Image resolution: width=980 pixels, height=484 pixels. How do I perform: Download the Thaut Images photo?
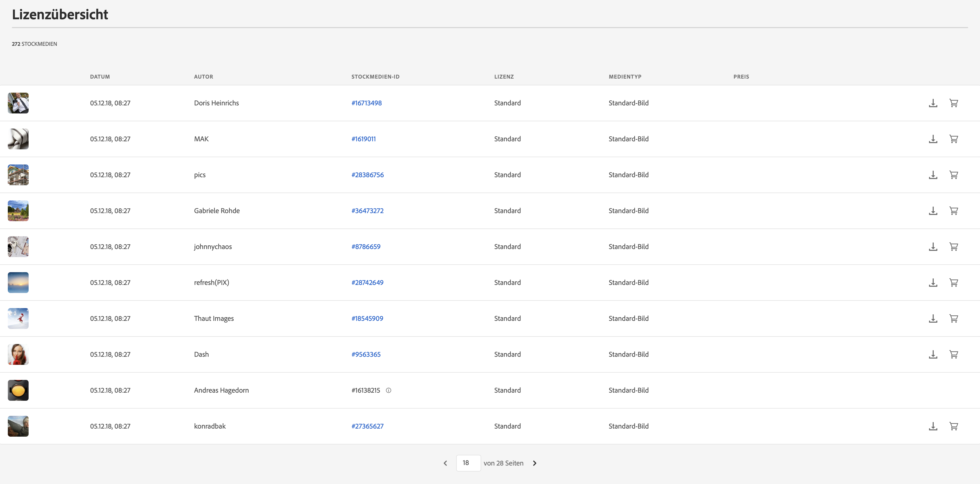click(933, 319)
